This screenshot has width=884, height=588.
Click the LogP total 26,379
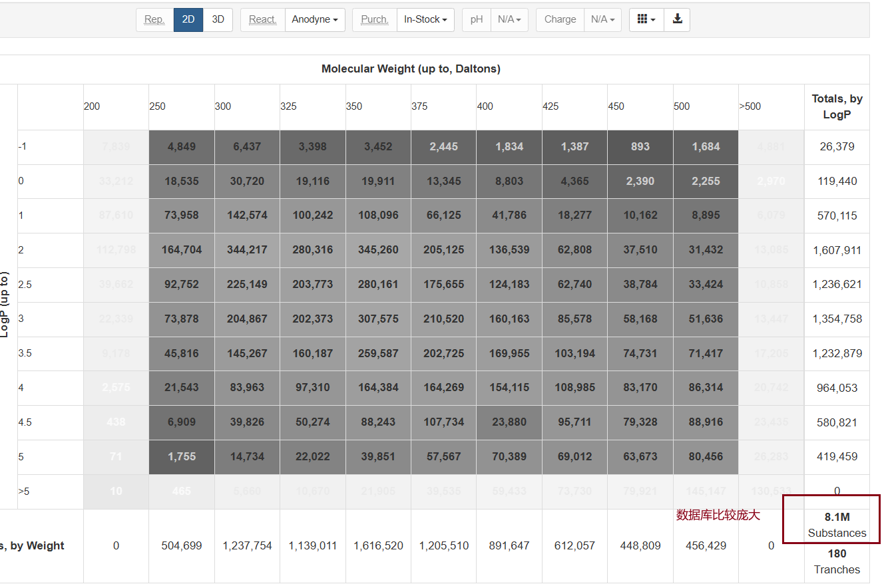(837, 147)
